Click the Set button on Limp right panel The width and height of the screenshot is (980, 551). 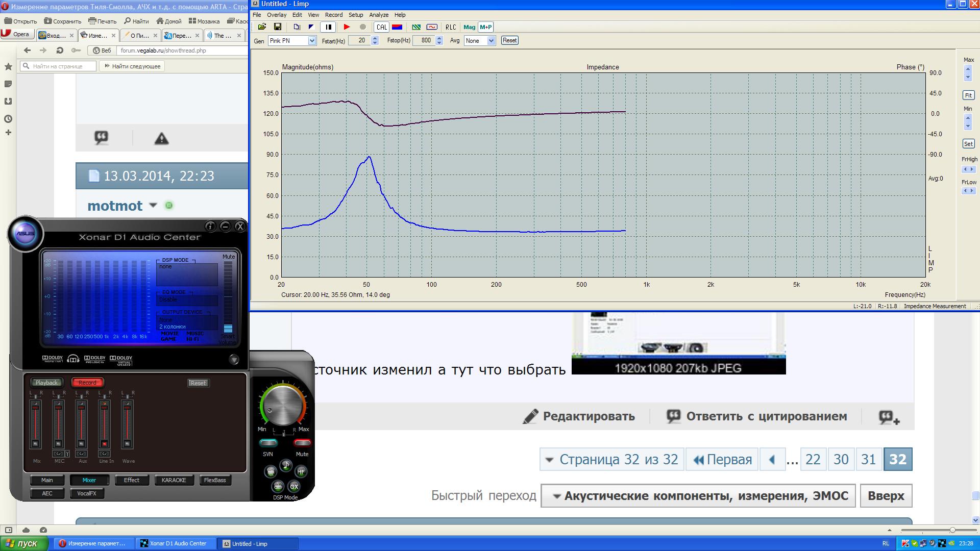(968, 144)
